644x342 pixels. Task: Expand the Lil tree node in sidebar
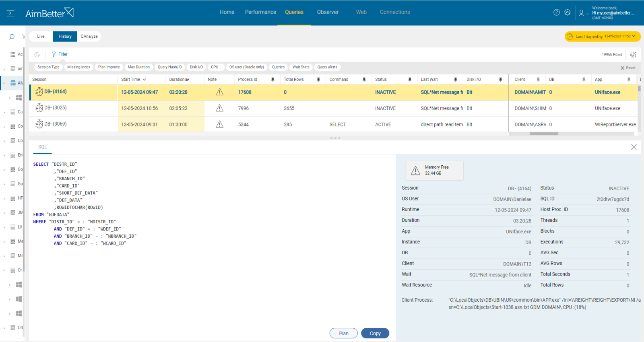click(4, 227)
